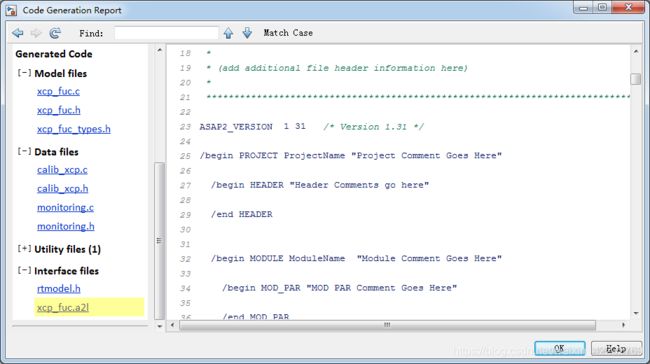Open the calib_xcp.h file link
This screenshot has height=364, width=650.
click(x=63, y=189)
